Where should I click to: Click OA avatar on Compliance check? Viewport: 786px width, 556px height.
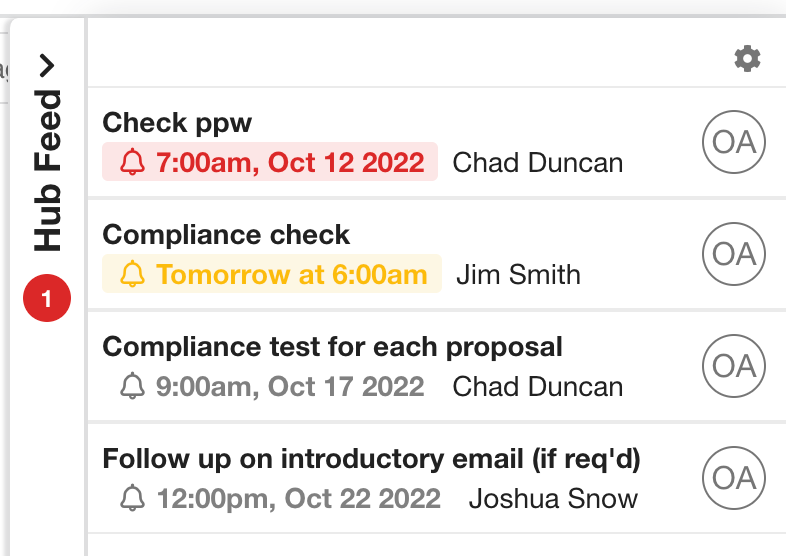click(734, 254)
